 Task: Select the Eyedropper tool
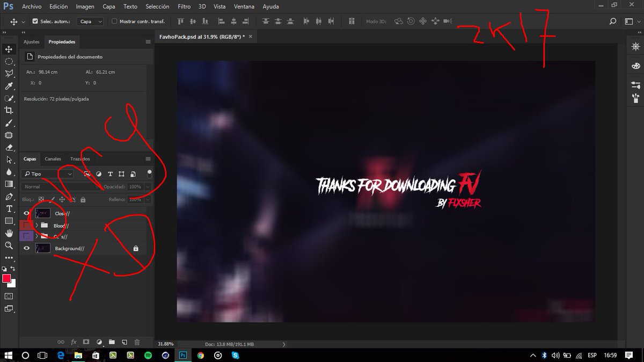[9, 86]
